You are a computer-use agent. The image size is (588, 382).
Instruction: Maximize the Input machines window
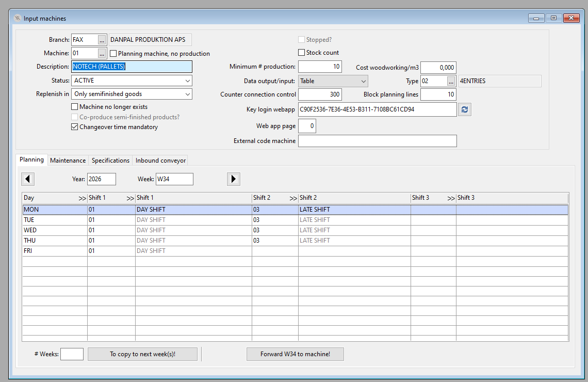(x=553, y=18)
